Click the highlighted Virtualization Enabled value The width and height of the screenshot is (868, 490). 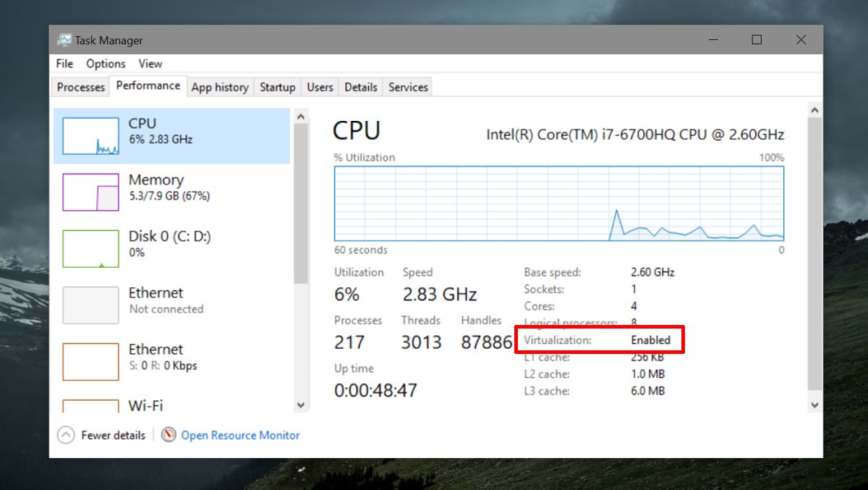651,339
